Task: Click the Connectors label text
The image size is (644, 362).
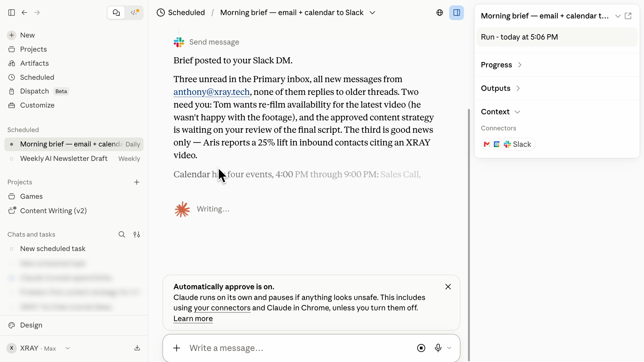Action: point(498,128)
